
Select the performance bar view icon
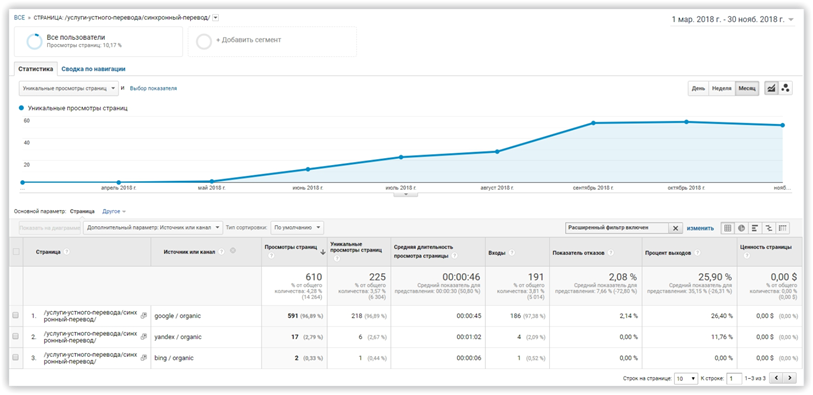(x=755, y=228)
